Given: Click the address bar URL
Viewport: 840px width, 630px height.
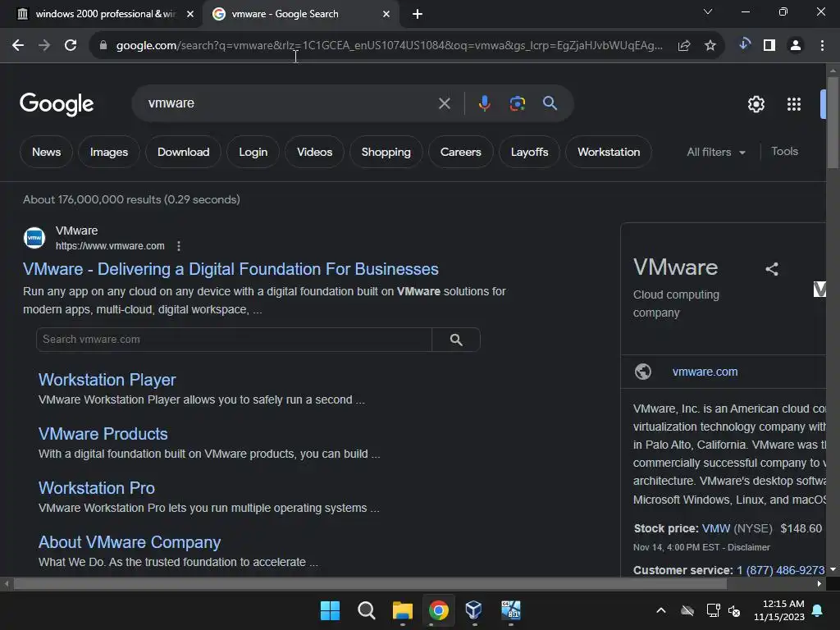Looking at the screenshot, I should point(389,46).
